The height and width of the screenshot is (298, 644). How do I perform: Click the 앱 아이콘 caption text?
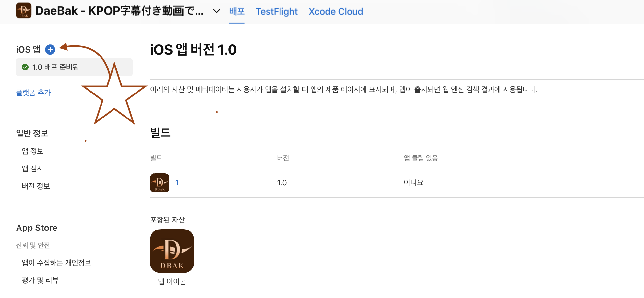[x=172, y=281]
